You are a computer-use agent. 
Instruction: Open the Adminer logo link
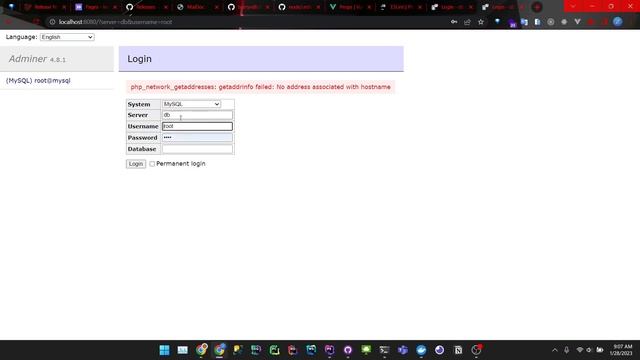click(x=28, y=59)
